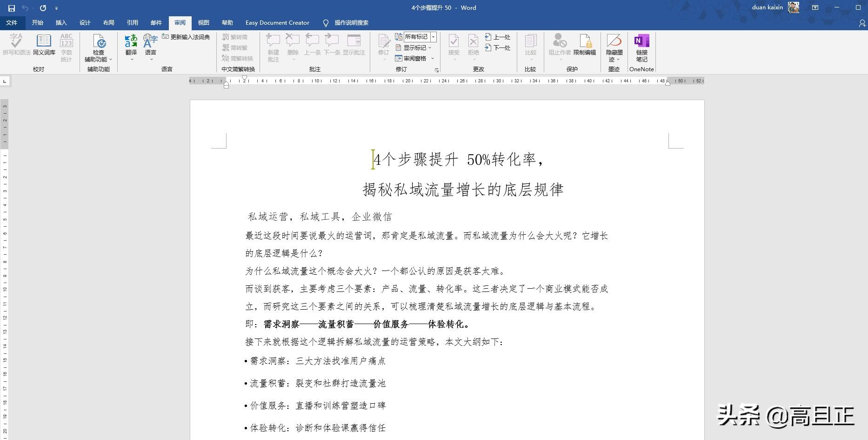The image size is (868, 440).
Task: Open the 语言 language dropdown
Action: click(x=150, y=47)
